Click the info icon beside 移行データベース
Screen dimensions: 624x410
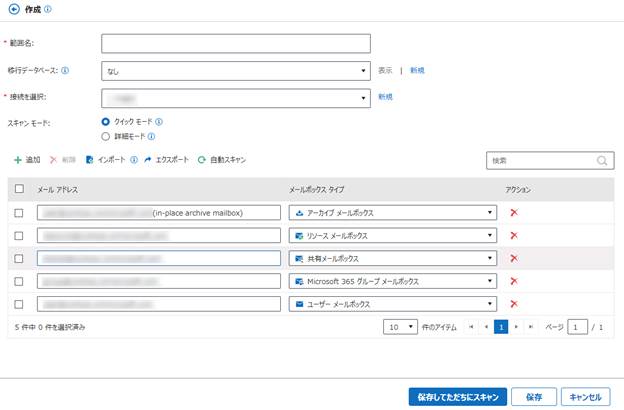click(x=65, y=70)
